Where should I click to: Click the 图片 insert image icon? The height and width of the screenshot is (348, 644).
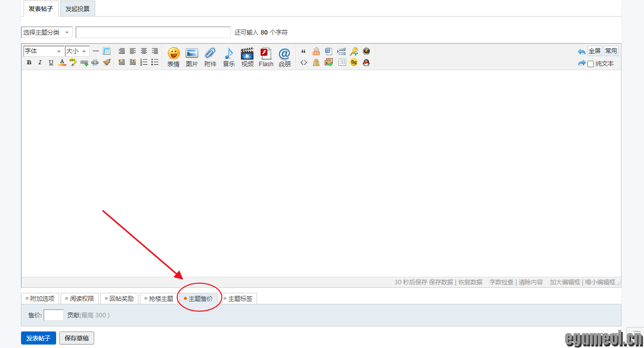tap(192, 57)
